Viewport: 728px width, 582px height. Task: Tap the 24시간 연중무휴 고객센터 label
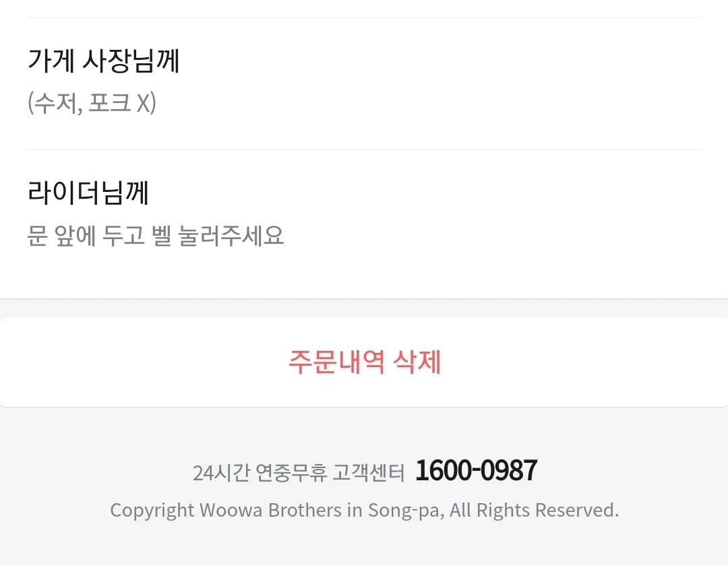[x=298, y=473]
